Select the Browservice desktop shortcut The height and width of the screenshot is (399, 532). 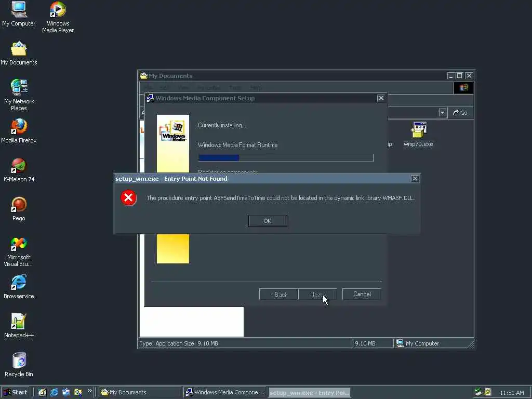point(19,287)
